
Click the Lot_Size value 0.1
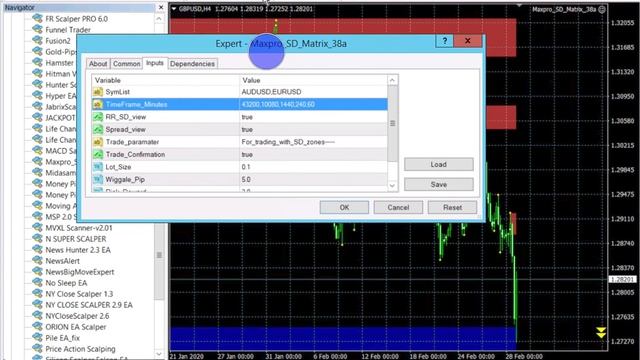(246, 167)
